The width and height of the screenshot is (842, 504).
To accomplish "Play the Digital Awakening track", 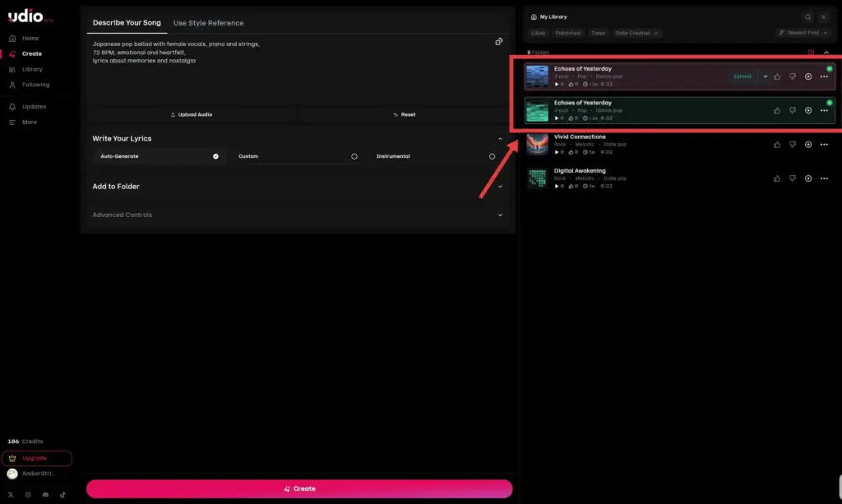I will click(x=557, y=187).
